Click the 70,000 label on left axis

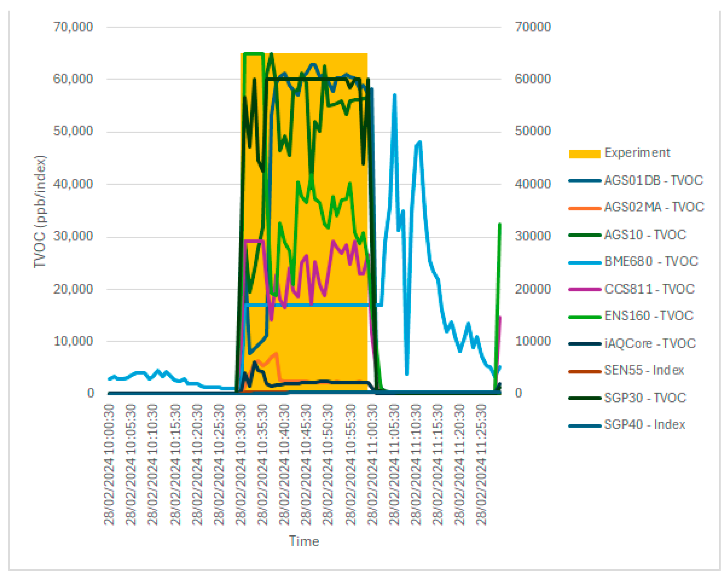(73, 27)
